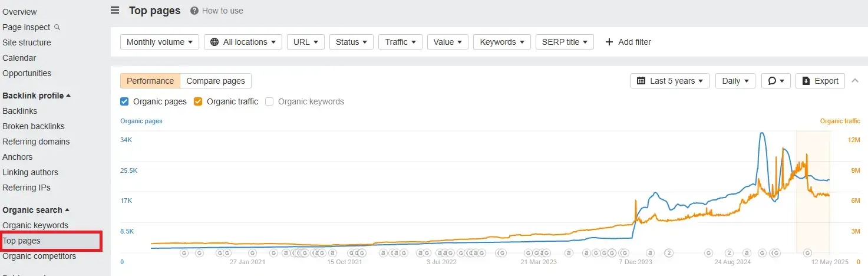Go to Referring domains report

coord(36,142)
